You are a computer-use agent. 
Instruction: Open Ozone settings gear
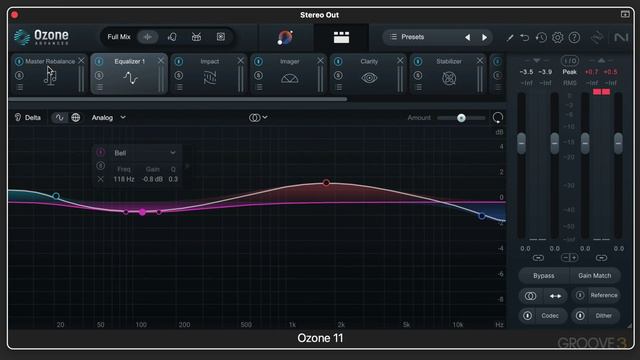click(x=557, y=38)
